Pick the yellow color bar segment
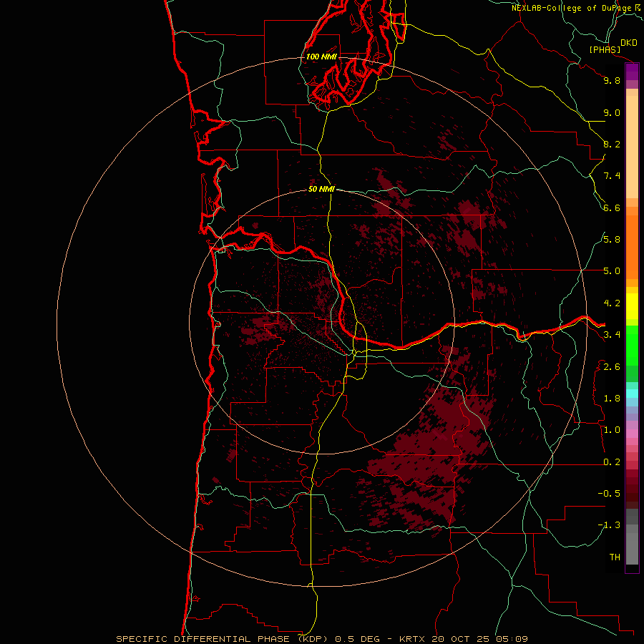644x644 pixels. pyautogui.click(x=632, y=306)
